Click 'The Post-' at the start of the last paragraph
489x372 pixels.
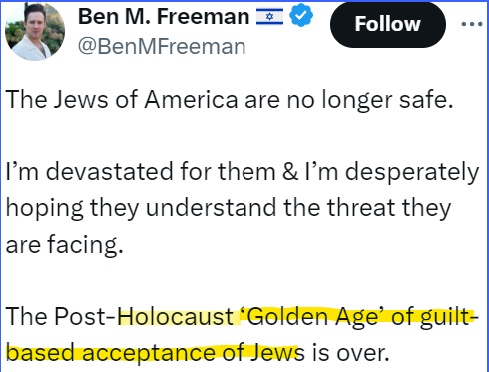pos(61,316)
